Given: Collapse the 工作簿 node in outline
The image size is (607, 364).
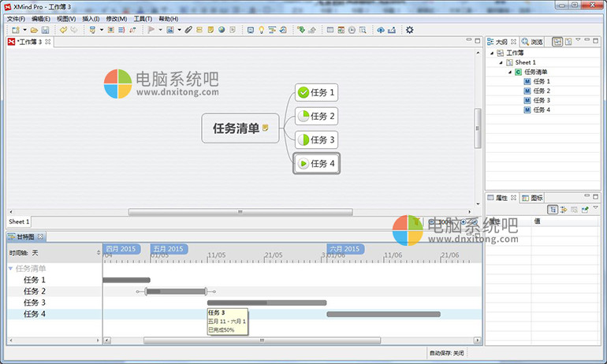Looking at the screenshot, I should point(491,53).
